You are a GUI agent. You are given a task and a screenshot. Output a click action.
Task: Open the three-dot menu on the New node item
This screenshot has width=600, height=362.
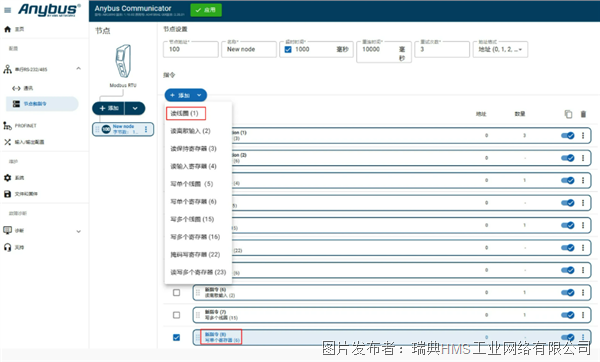pyautogui.click(x=146, y=129)
